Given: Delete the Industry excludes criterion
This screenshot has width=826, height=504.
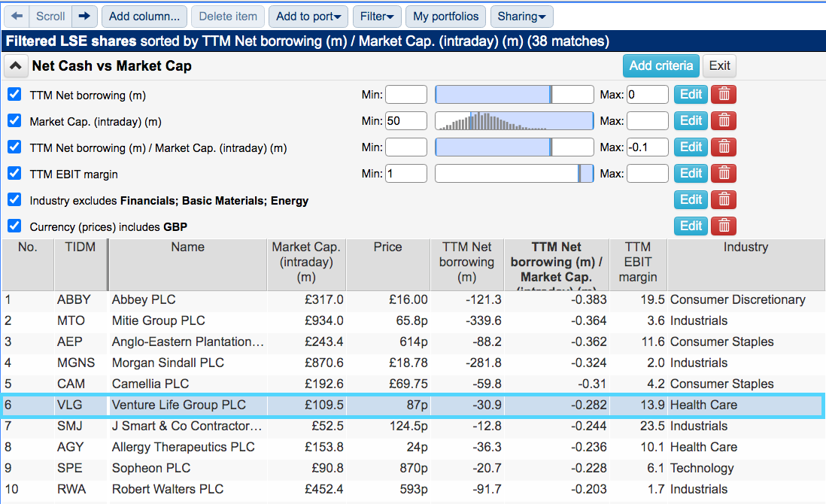Looking at the screenshot, I should pos(724,200).
